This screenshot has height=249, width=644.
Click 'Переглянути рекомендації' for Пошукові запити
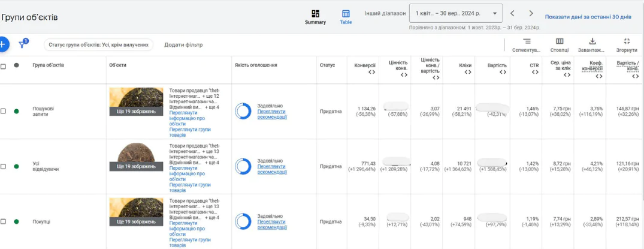(x=272, y=114)
